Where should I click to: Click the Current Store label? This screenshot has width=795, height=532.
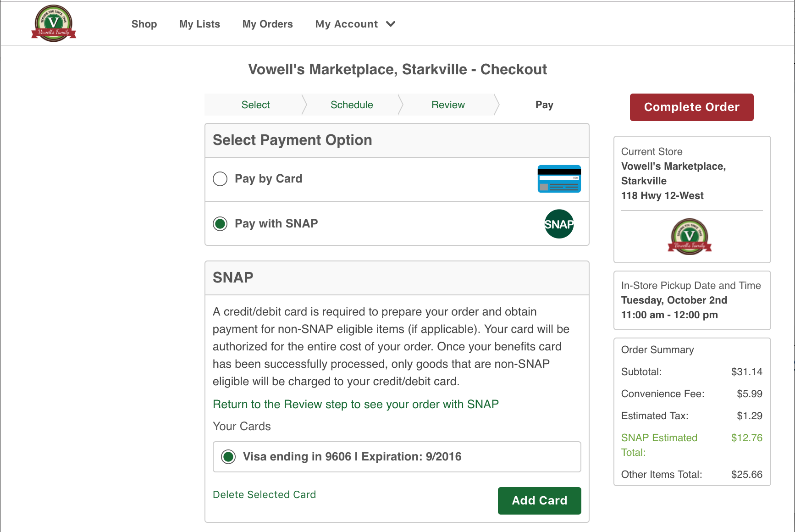click(x=651, y=152)
